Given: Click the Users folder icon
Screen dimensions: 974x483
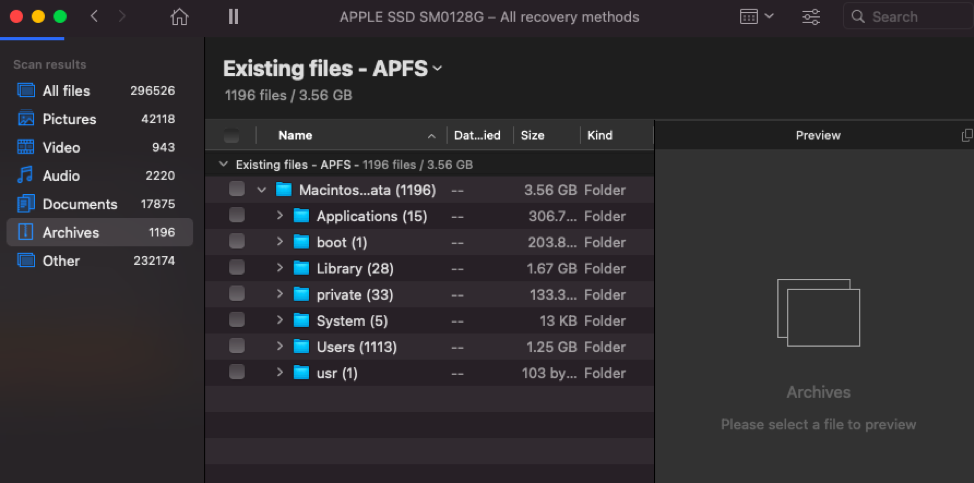Looking at the screenshot, I should point(301,346).
